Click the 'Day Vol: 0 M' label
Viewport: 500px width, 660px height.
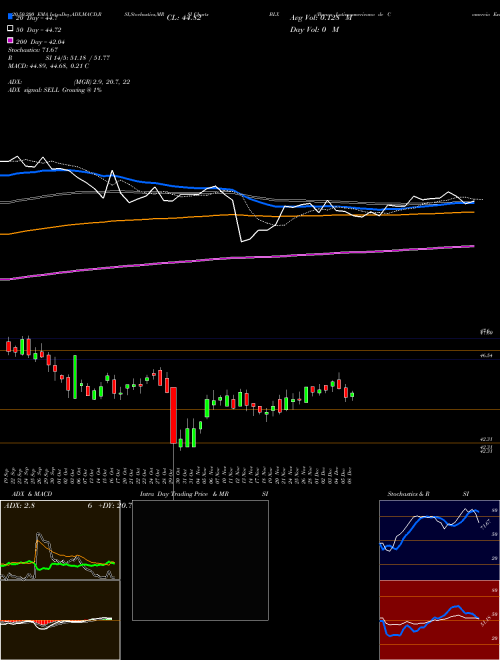(314, 29)
